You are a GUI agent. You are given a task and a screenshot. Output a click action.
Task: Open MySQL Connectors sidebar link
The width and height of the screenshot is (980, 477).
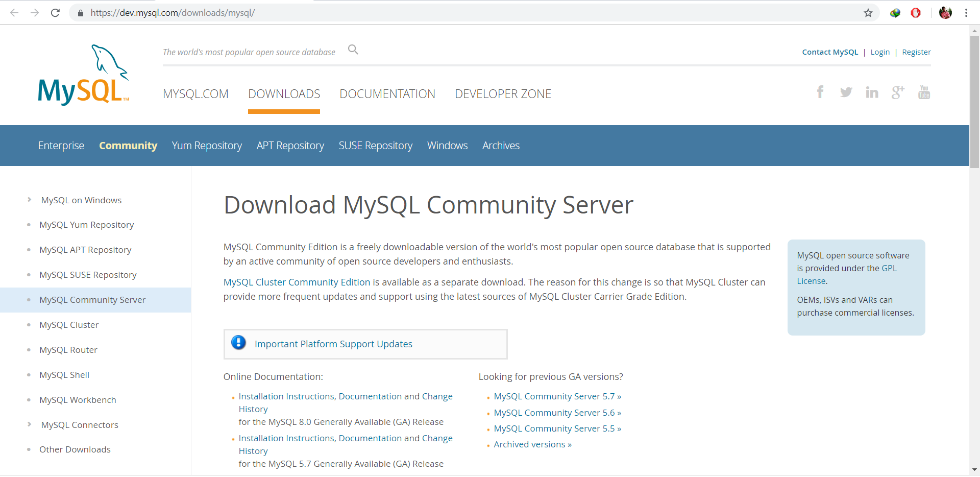pyautogui.click(x=80, y=425)
